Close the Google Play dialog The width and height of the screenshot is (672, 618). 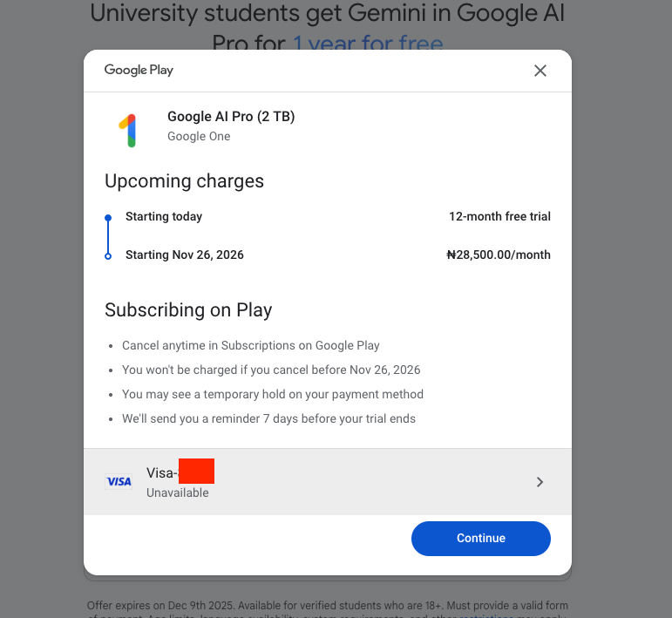[540, 71]
